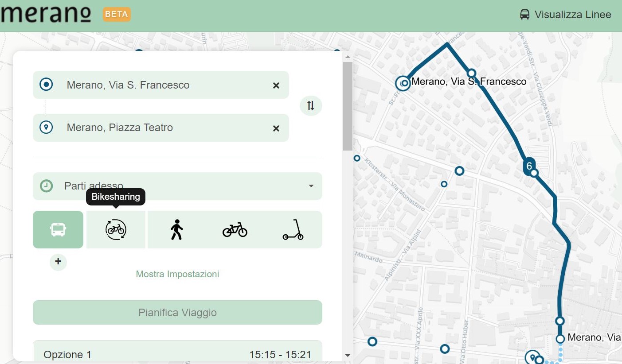
Task: Click the origin circle marker icon in form
Action: click(46, 84)
